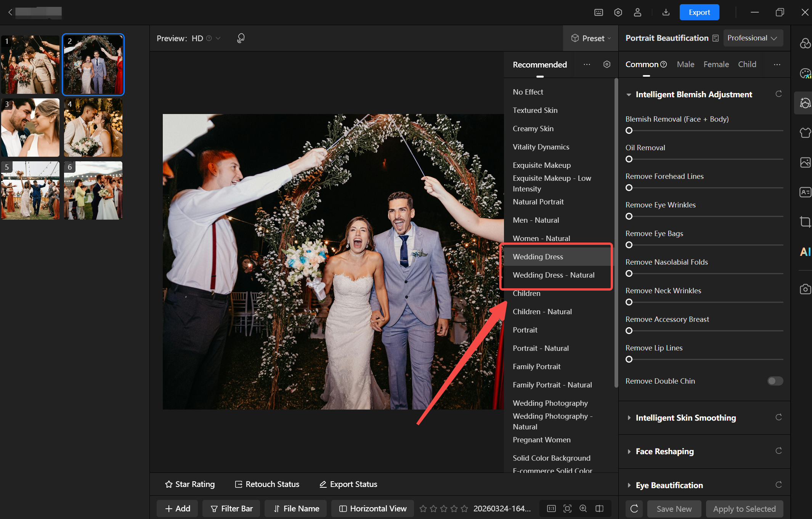The height and width of the screenshot is (519, 812).
Task: Select thumbnail number 4 in the filmstrip
Action: tap(93, 127)
